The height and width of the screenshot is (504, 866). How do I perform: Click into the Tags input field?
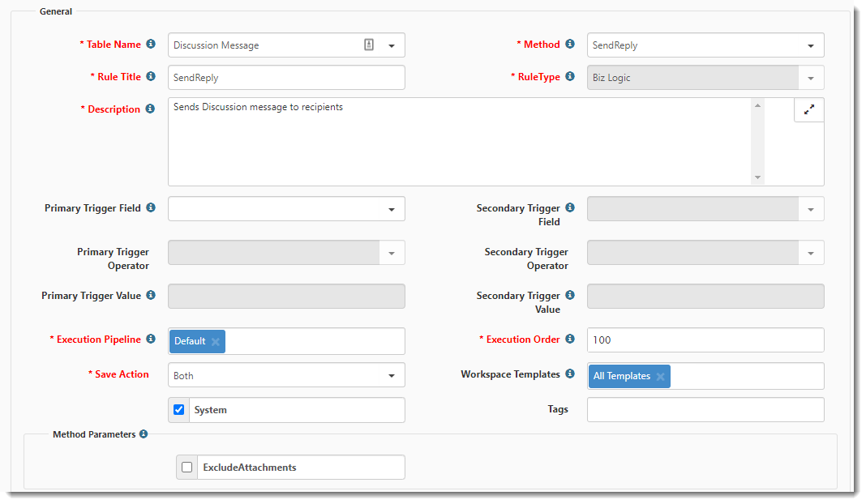tap(705, 410)
